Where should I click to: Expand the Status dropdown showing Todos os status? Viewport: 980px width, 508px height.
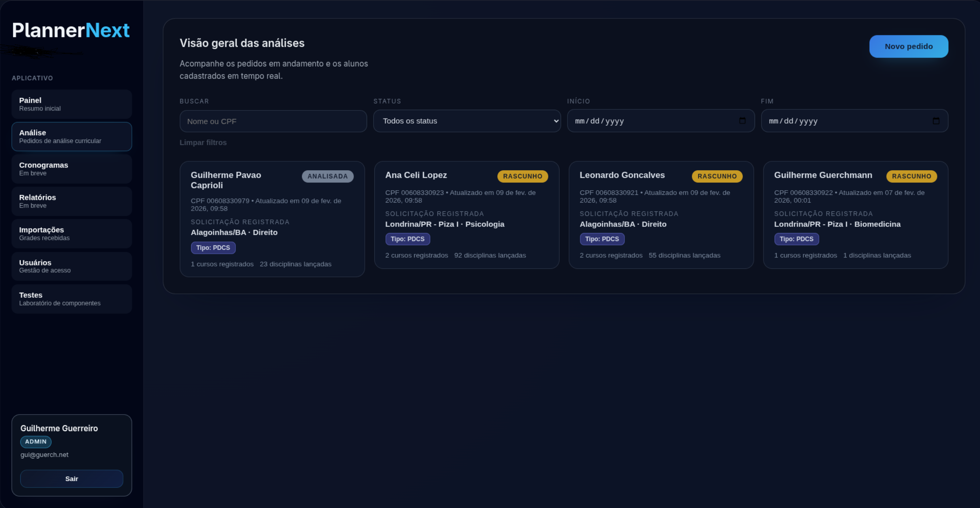coord(467,121)
